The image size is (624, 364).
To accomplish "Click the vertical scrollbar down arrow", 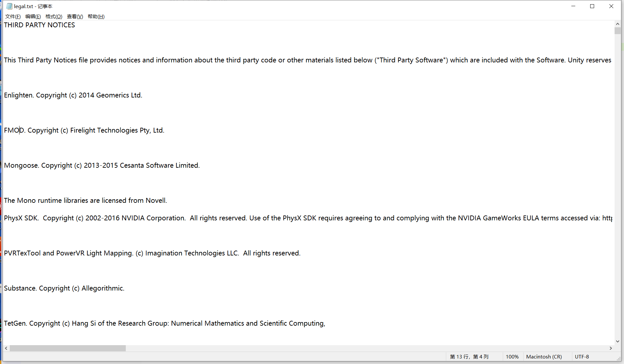I will (617, 341).
